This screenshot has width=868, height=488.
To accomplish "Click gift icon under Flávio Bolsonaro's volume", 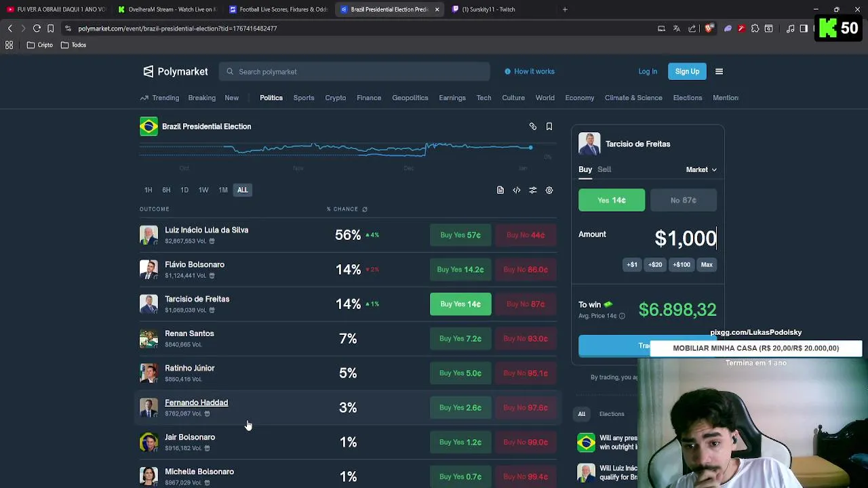I will [x=212, y=276].
